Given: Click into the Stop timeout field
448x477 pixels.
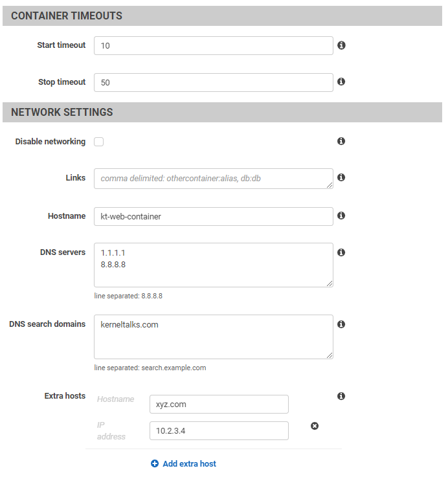Looking at the screenshot, I should click(214, 82).
